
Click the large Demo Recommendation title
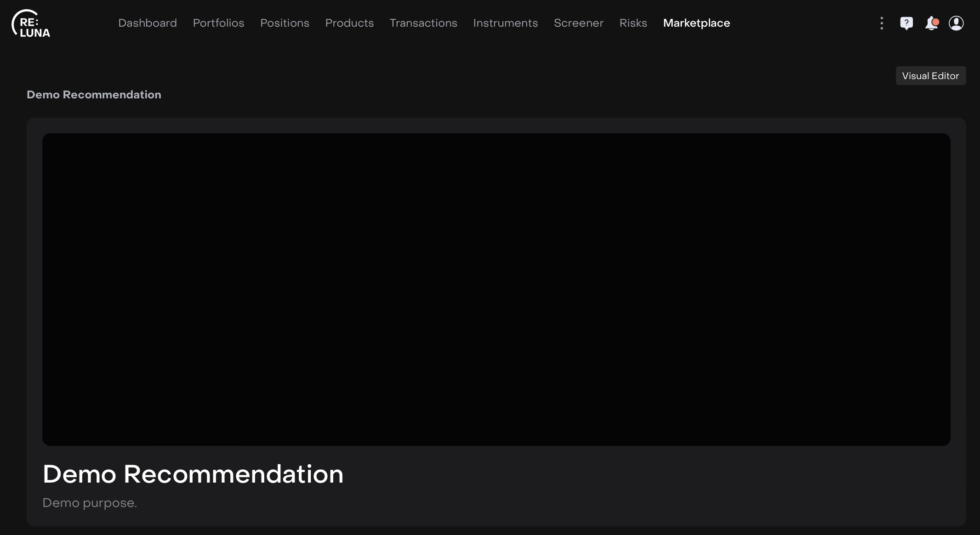193,474
